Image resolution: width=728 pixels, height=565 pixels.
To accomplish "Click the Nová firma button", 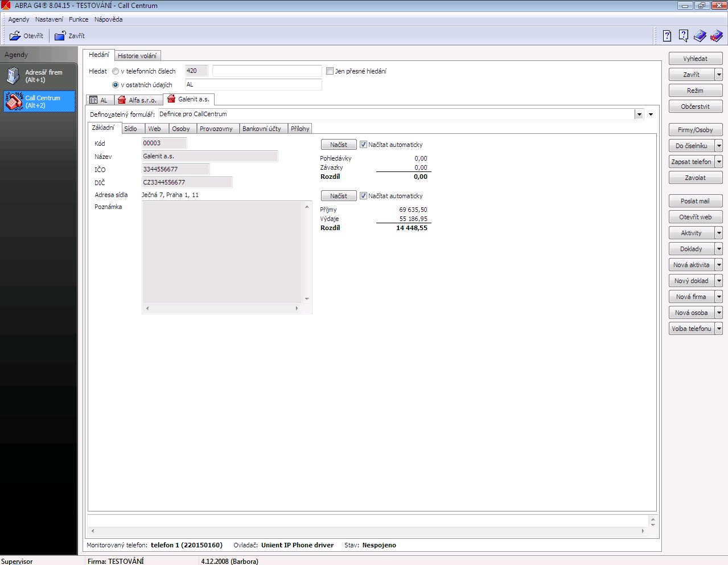I will (692, 297).
